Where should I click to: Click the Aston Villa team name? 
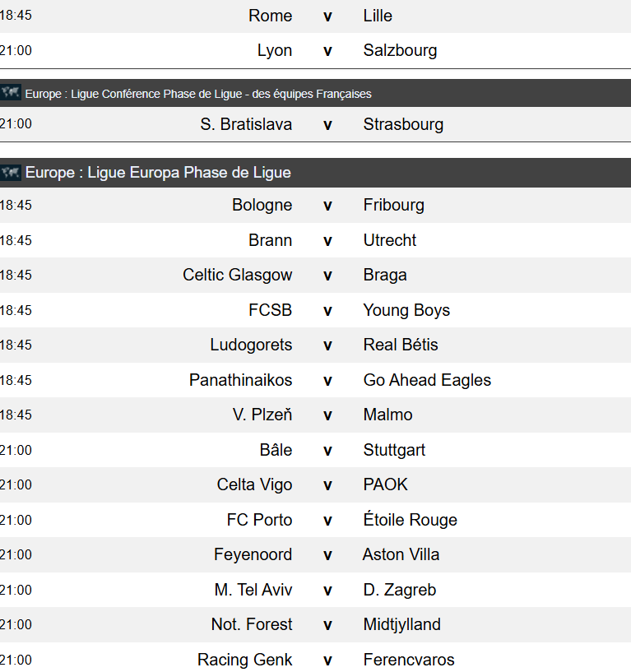tap(401, 554)
